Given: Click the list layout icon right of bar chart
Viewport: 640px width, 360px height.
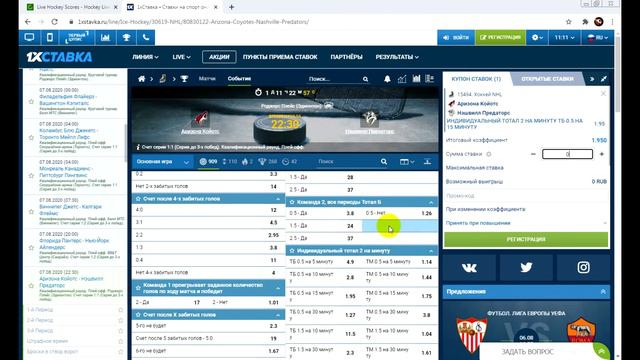Looking at the screenshot, I should coord(429,79).
